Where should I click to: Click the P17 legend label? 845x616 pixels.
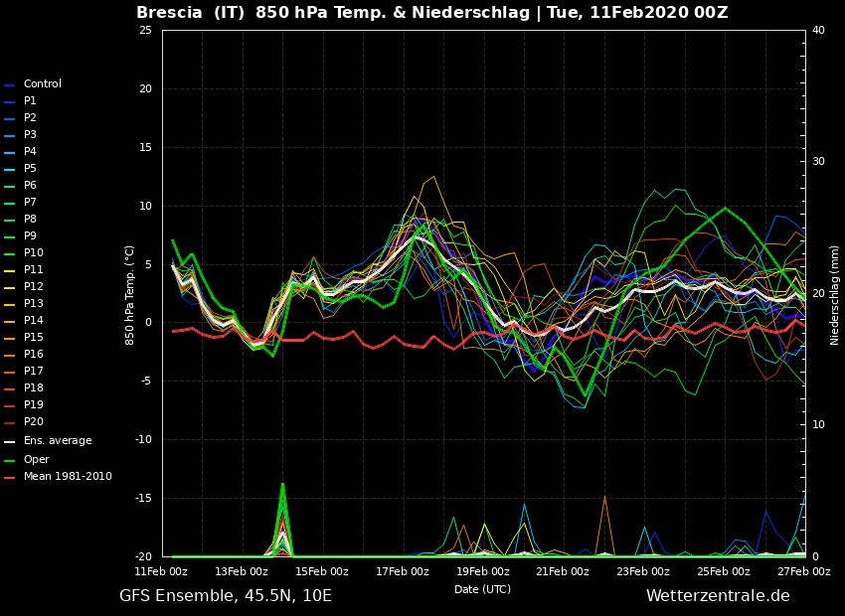(34, 371)
